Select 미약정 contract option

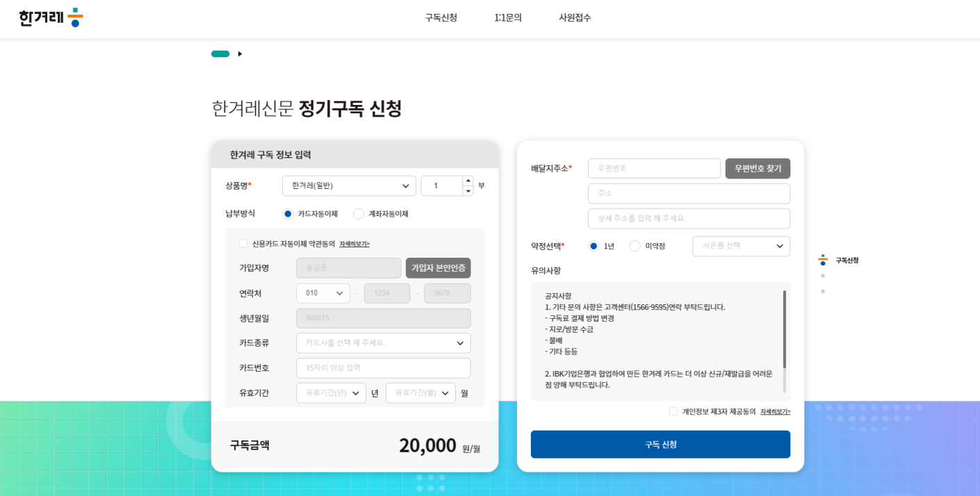click(635, 246)
